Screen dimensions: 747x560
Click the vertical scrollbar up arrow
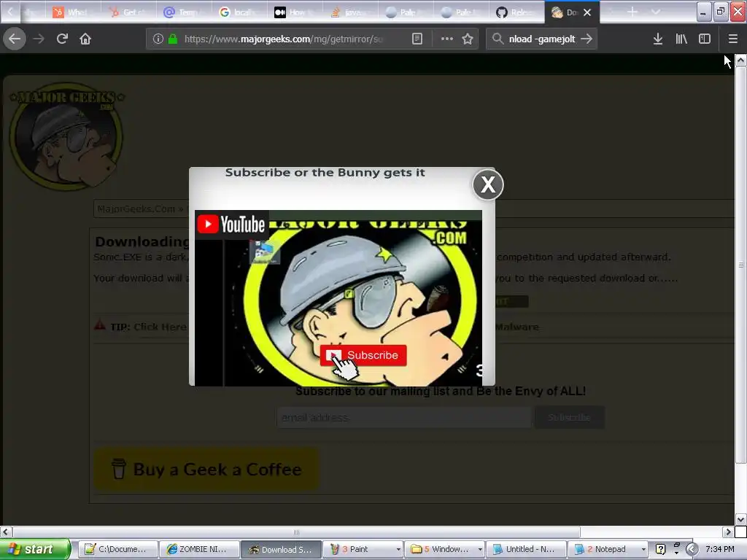click(x=741, y=60)
